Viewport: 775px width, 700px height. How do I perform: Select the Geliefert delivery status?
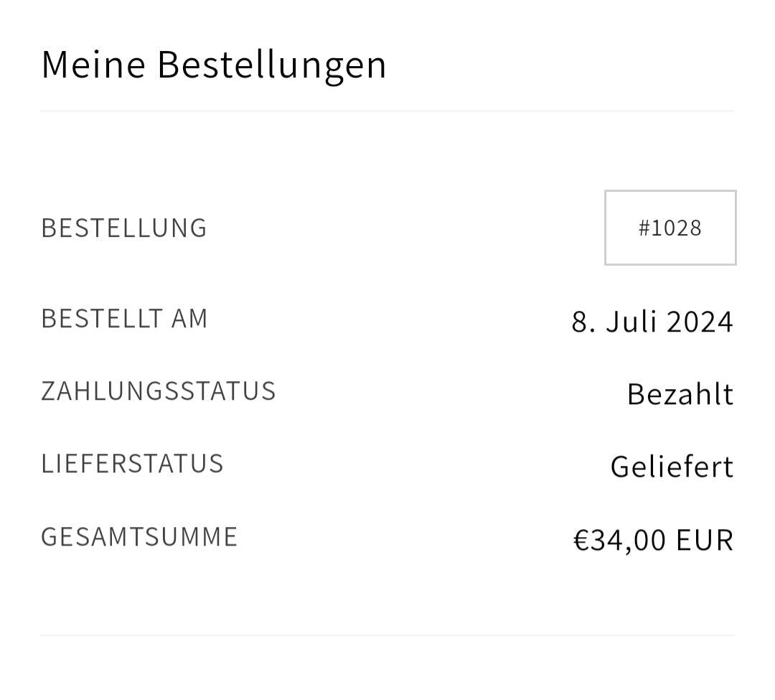pyautogui.click(x=671, y=467)
